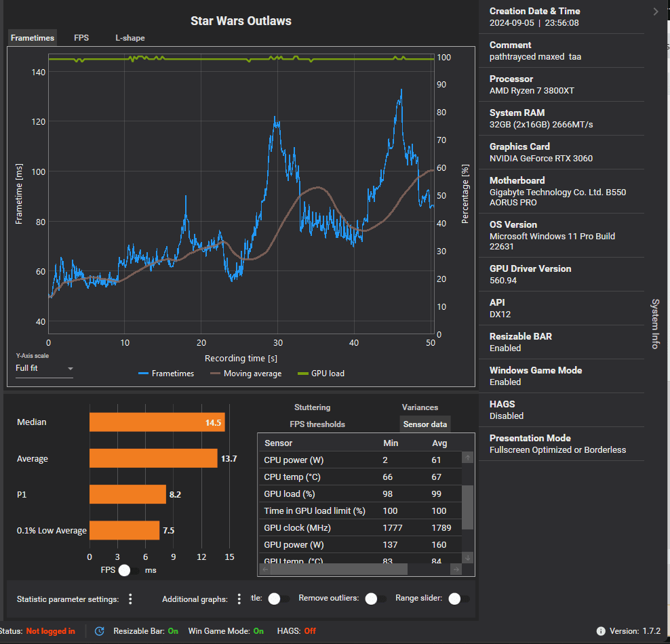
Task: Click sensor table horizontal scrollbar thumb
Action: (339, 569)
